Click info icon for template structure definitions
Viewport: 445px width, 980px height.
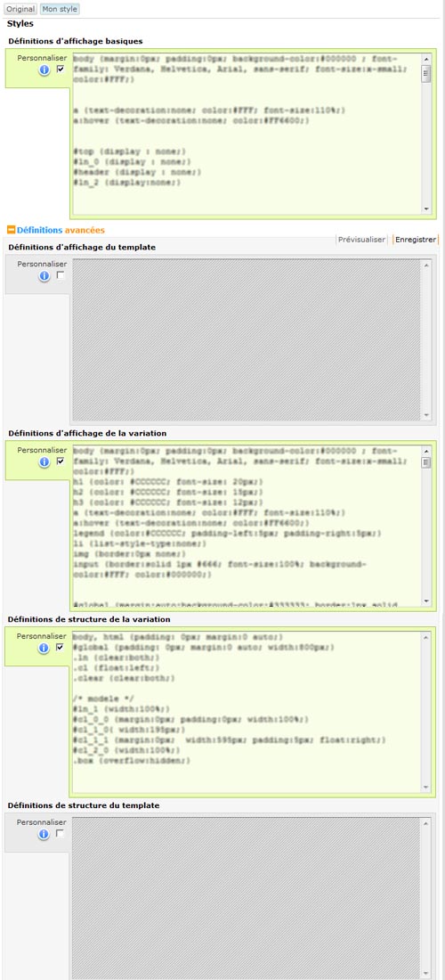[x=44, y=835]
